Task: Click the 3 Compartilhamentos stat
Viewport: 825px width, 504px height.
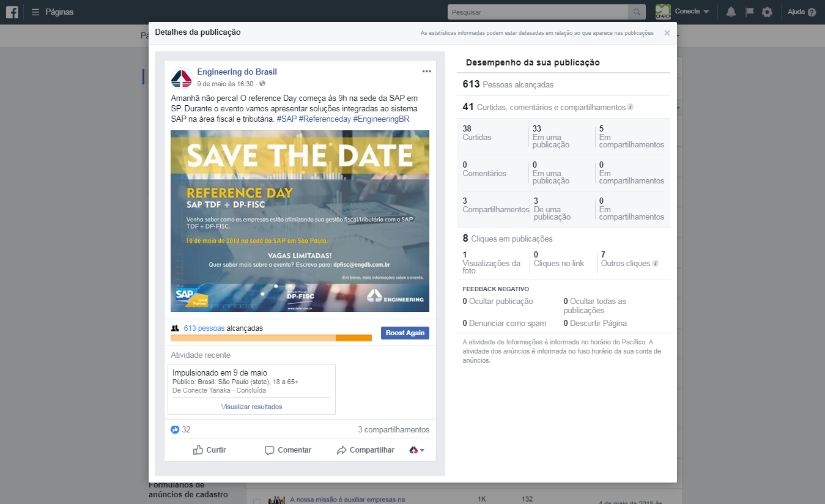Action: (x=496, y=206)
